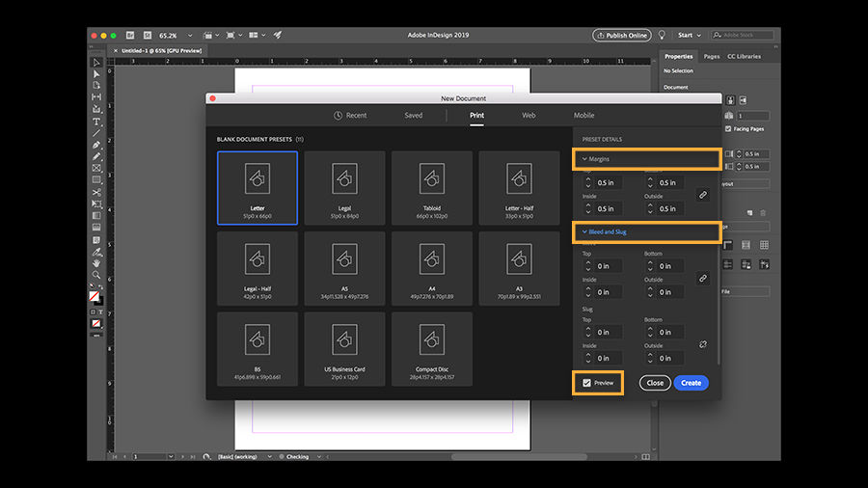The image size is (868, 488).
Task: Select the Eyedropper tool
Action: coord(96,252)
